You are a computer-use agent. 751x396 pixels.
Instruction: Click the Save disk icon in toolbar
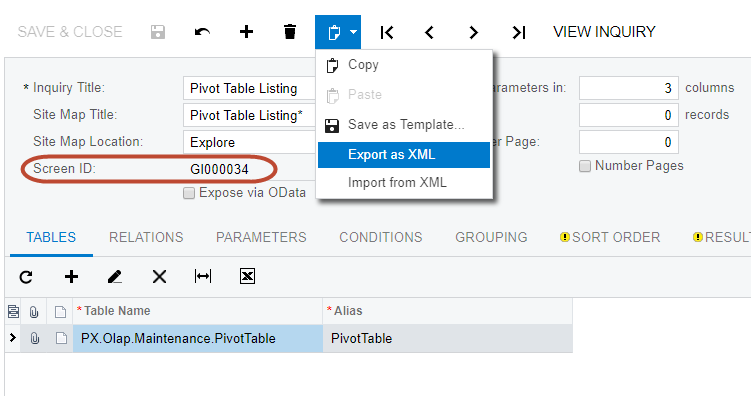158,32
